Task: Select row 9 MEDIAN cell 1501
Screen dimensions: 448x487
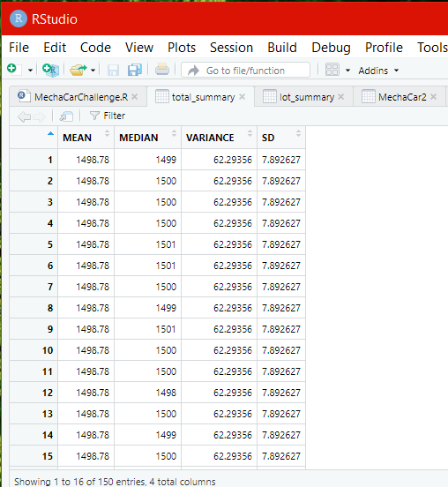Action: [x=148, y=329]
